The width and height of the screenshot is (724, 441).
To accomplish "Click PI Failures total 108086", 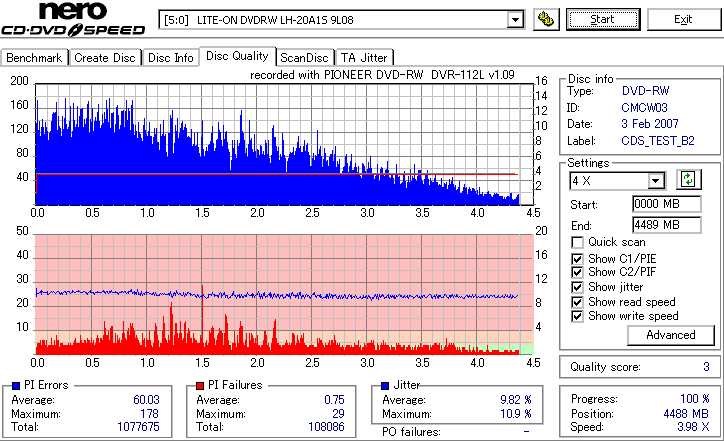I will [x=326, y=427].
